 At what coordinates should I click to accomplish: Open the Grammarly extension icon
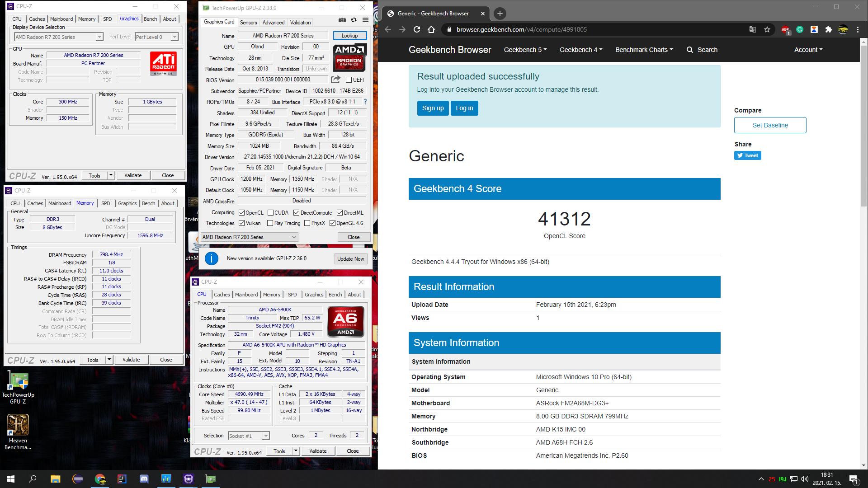tap(800, 29)
